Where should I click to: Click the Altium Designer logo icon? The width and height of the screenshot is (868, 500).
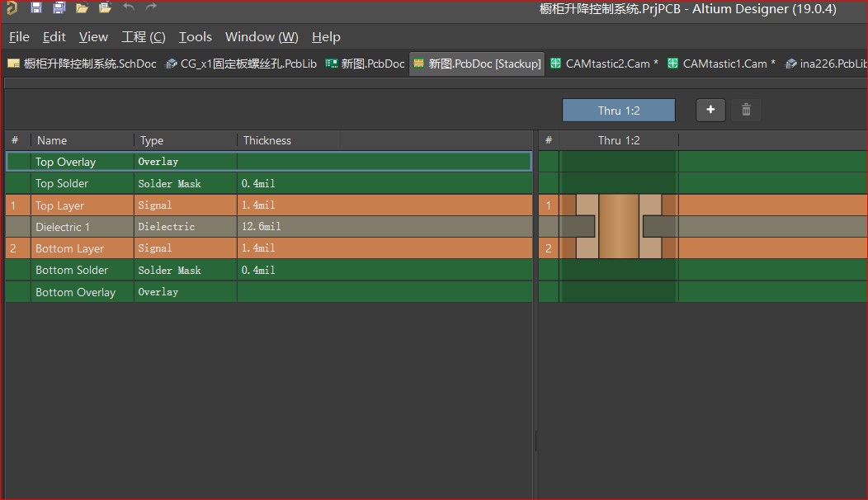12,7
